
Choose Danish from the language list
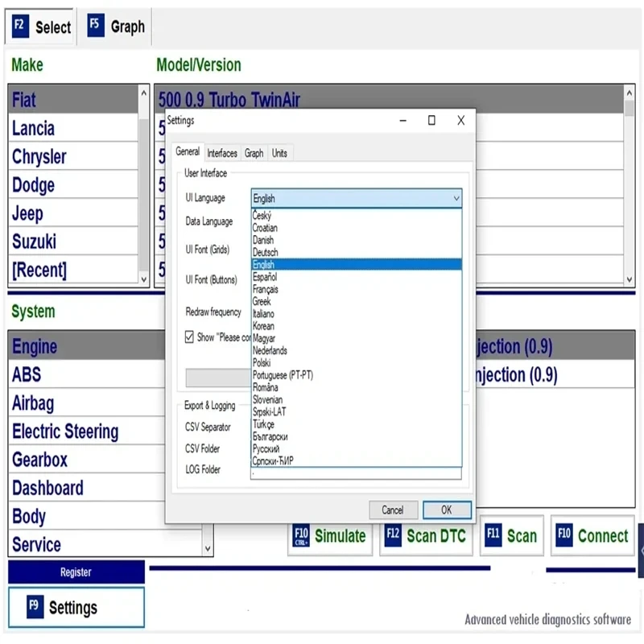tap(356, 240)
